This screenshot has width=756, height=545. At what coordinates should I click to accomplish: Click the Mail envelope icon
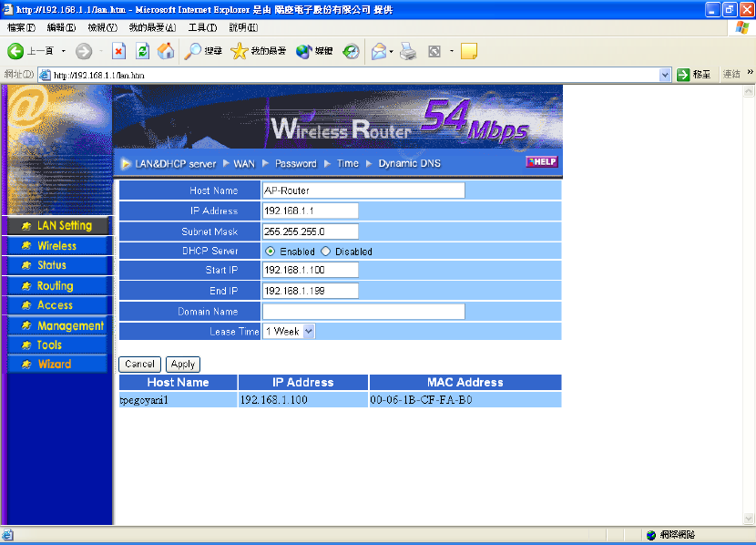(379, 51)
